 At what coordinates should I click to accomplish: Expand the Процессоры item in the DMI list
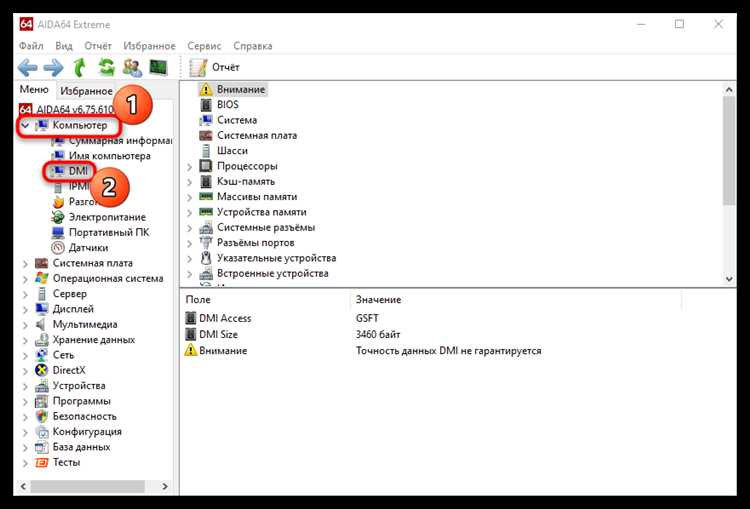coord(189,167)
